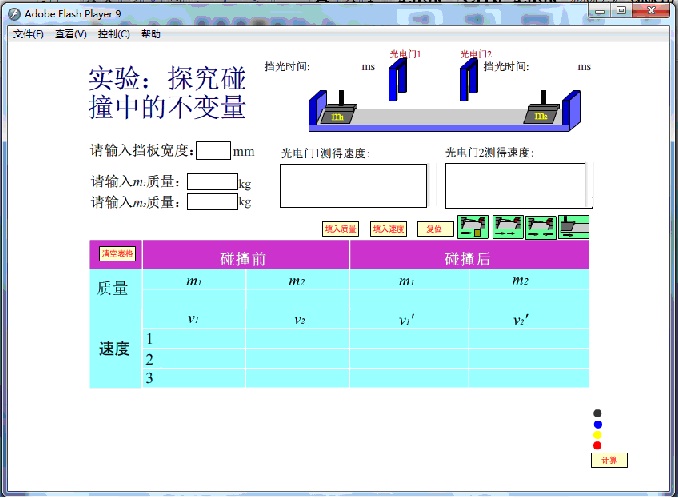Viewport: 678px width, 498px height.
Task: Click the first green collision mode icon
Action: coord(472,227)
